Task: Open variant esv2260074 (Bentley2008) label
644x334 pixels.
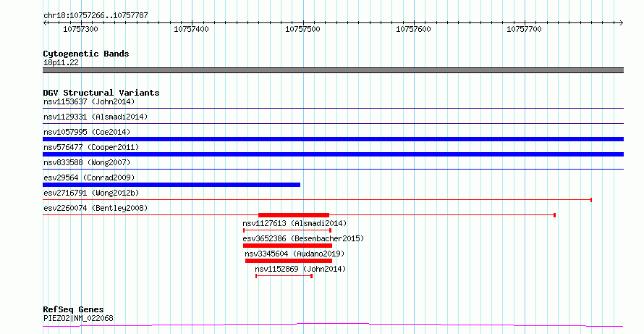Action: 96,208
